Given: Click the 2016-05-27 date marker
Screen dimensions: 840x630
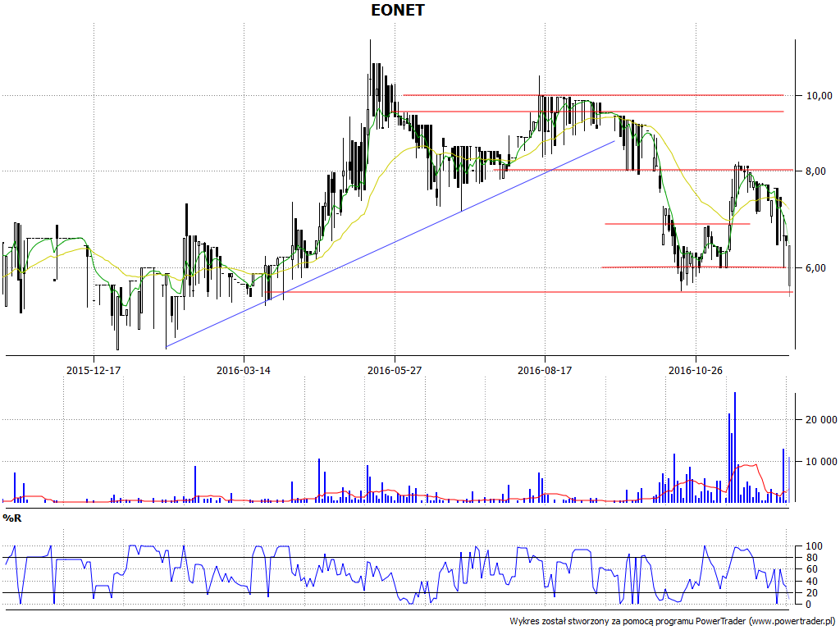Looking at the screenshot, I should [x=395, y=370].
